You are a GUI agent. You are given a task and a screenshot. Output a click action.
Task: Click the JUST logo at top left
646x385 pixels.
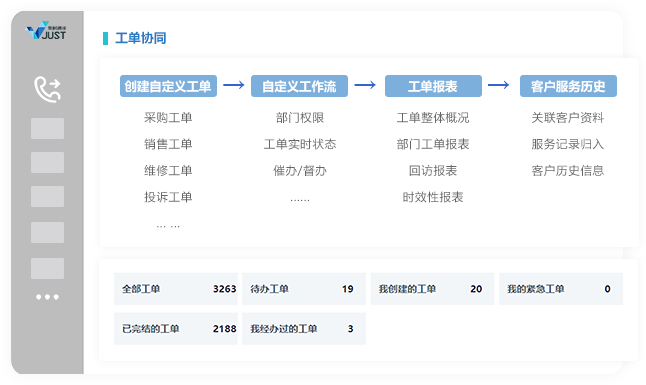click(x=46, y=30)
